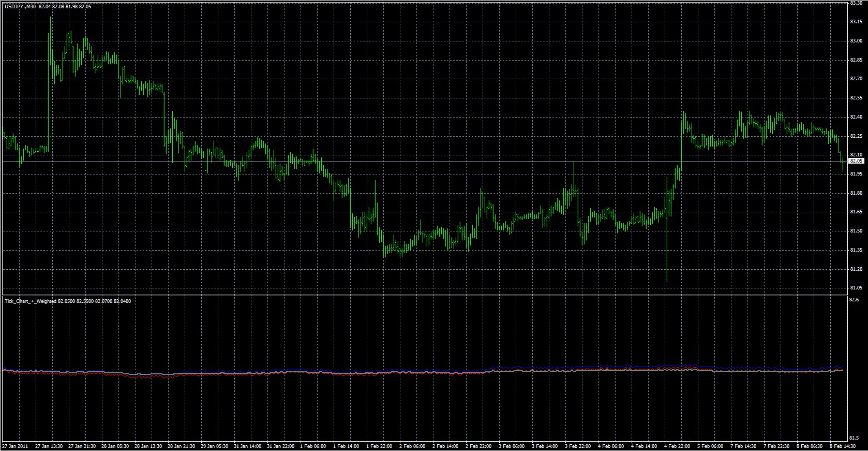Click the 82.40 price axis label

[x=856, y=117]
